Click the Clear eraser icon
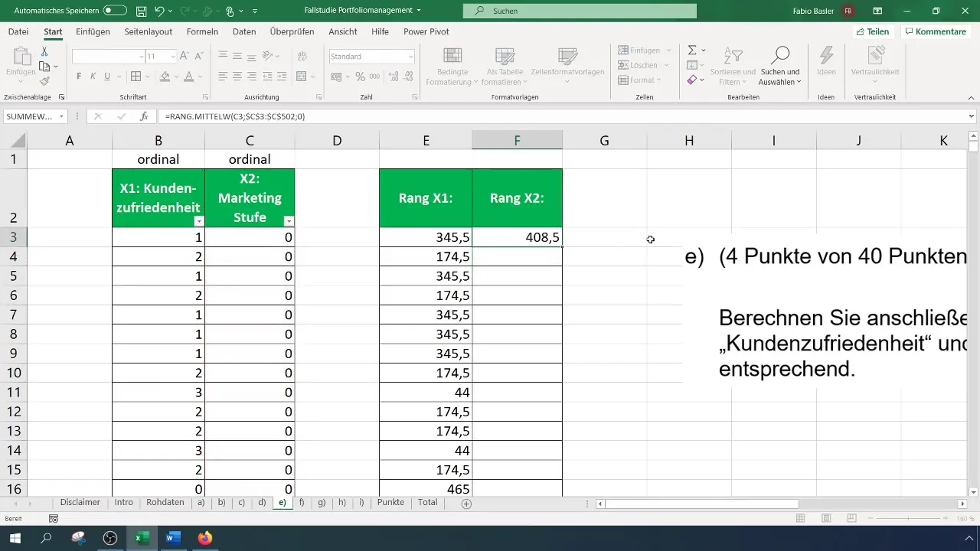Viewport: 980px width, 551px height. click(691, 80)
